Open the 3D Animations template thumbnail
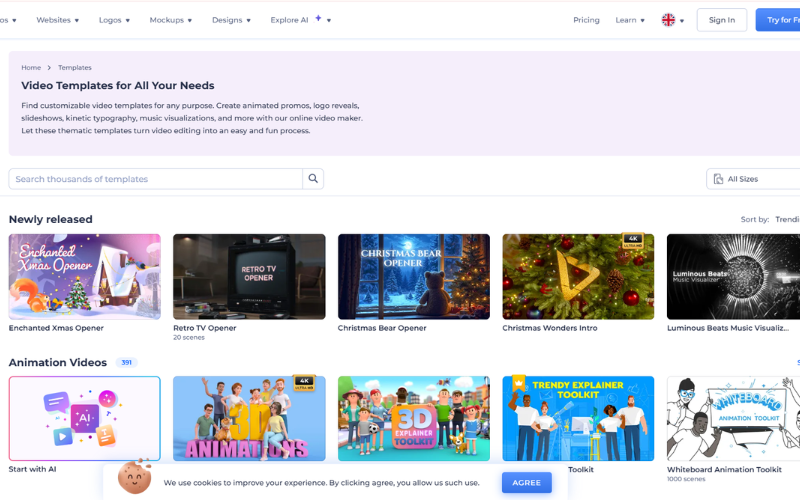Viewport: 800px width, 500px height. click(x=249, y=418)
